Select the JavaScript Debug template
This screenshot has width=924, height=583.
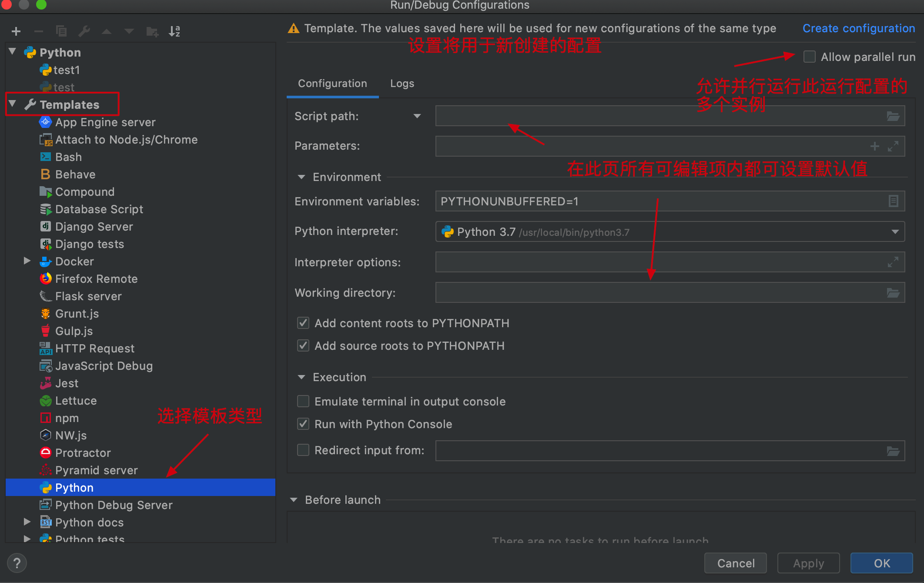click(96, 366)
